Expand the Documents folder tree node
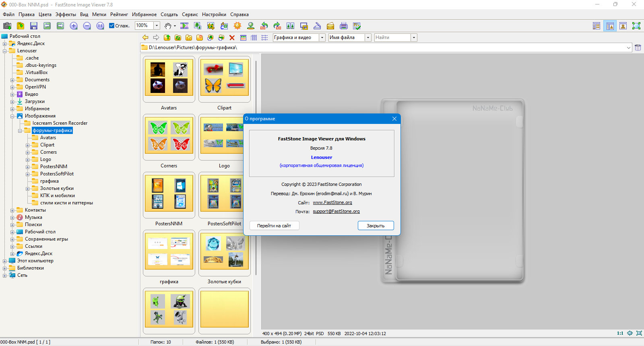The height and width of the screenshot is (346, 644). click(12, 80)
